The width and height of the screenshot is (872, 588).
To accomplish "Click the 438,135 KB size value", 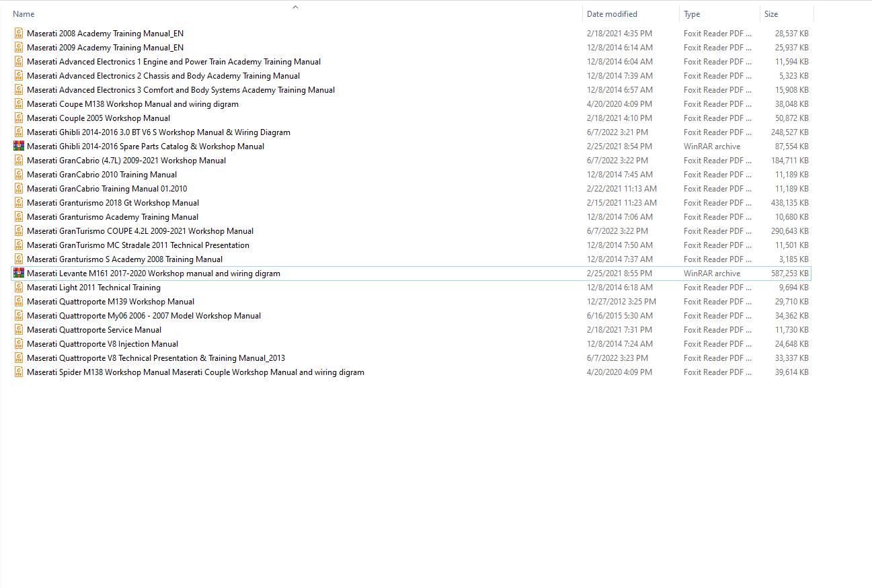I will [x=789, y=202].
